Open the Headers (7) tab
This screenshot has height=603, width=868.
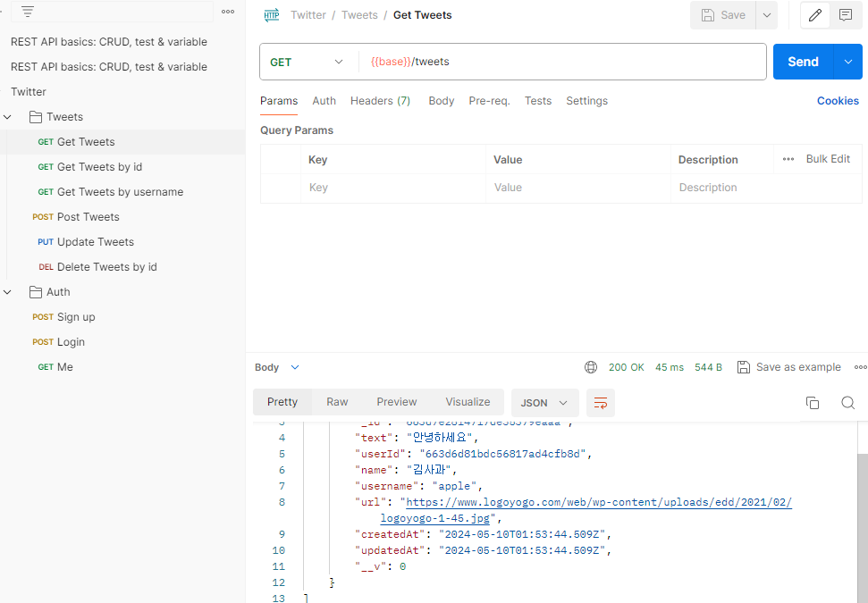pyautogui.click(x=380, y=101)
